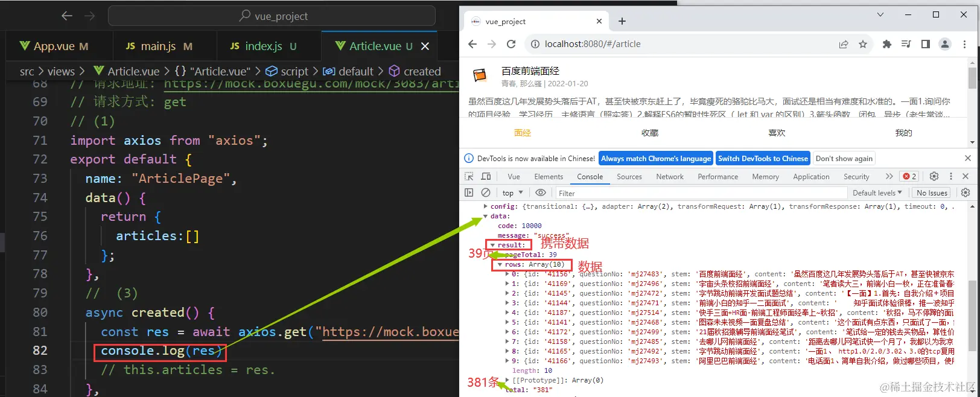This screenshot has width=980, height=397.
Task: Show more DevTools tabs with double chevron
Action: pos(889,176)
